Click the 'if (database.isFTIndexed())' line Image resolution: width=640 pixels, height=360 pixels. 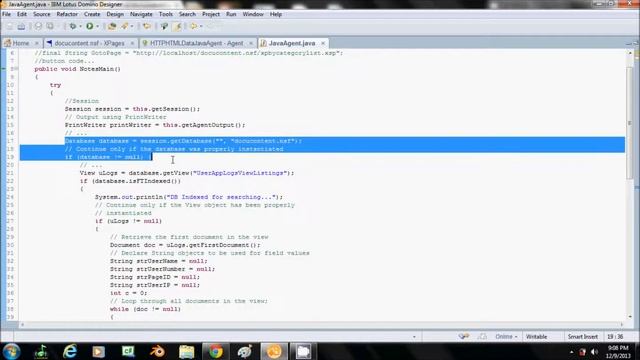pos(130,181)
